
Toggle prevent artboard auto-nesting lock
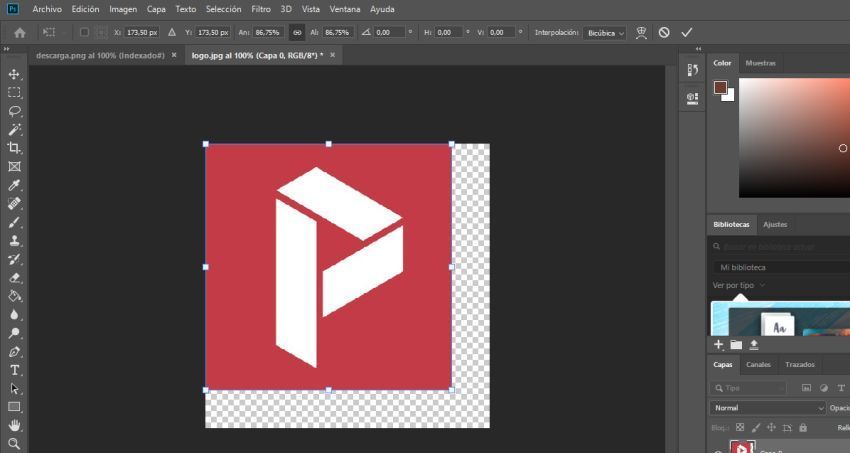787,428
